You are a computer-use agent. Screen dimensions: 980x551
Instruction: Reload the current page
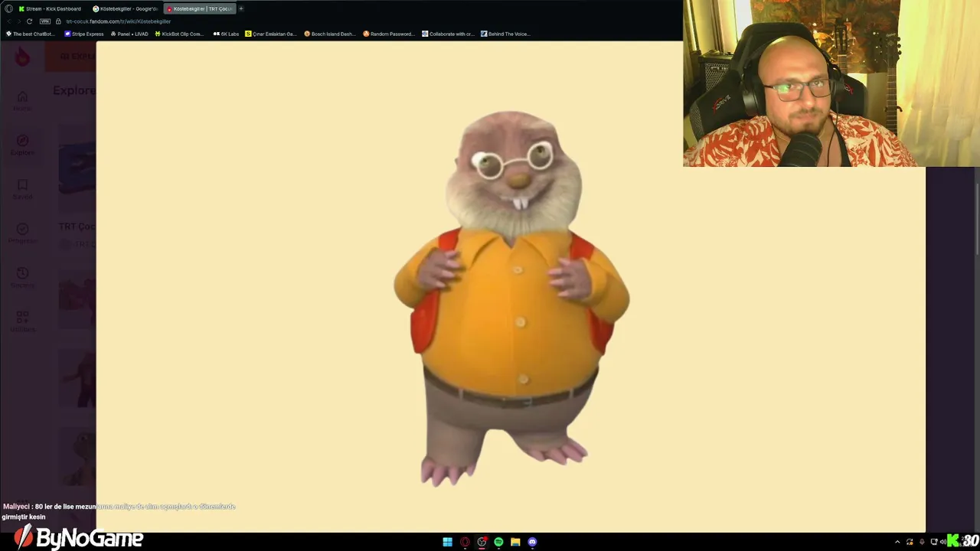tap(29, 21)
